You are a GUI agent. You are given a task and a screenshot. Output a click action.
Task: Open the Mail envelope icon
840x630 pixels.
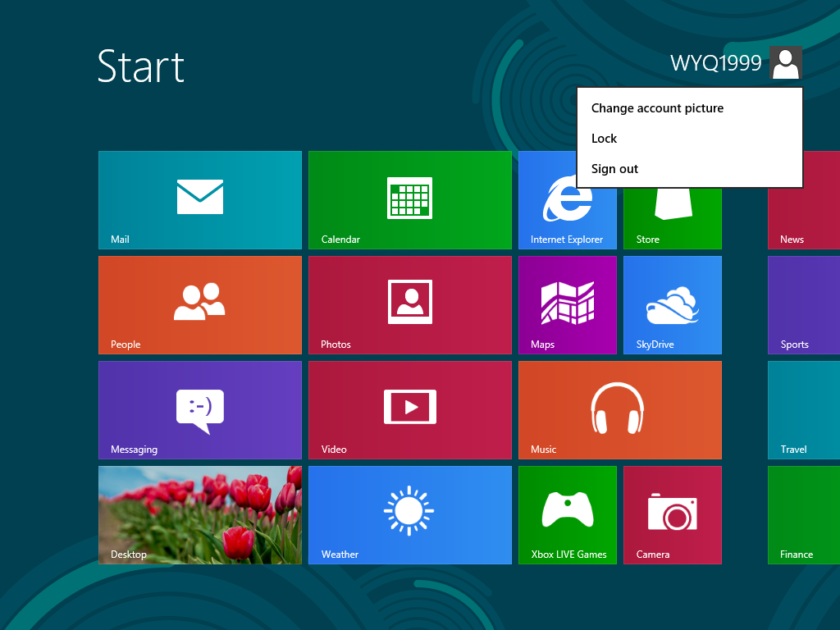[x=200, y=197]
